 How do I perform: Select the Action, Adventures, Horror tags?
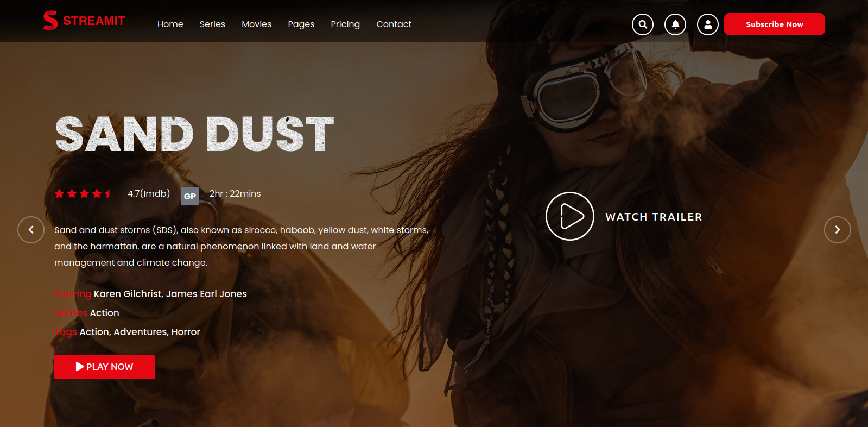tap(140, 332)
